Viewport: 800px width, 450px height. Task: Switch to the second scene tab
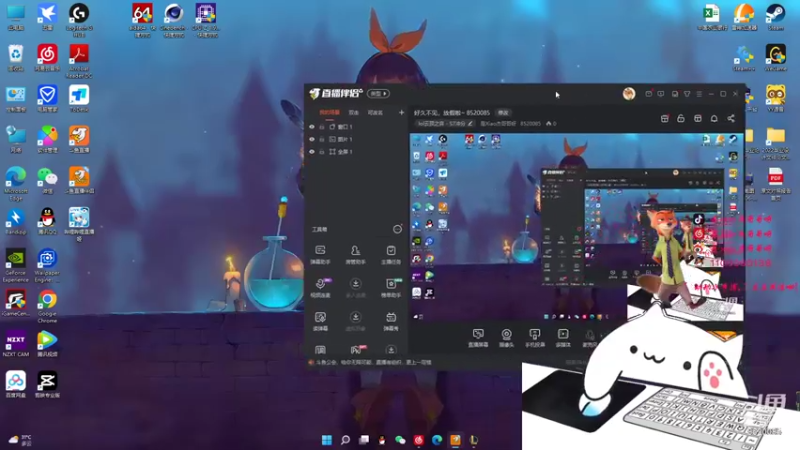354,112
